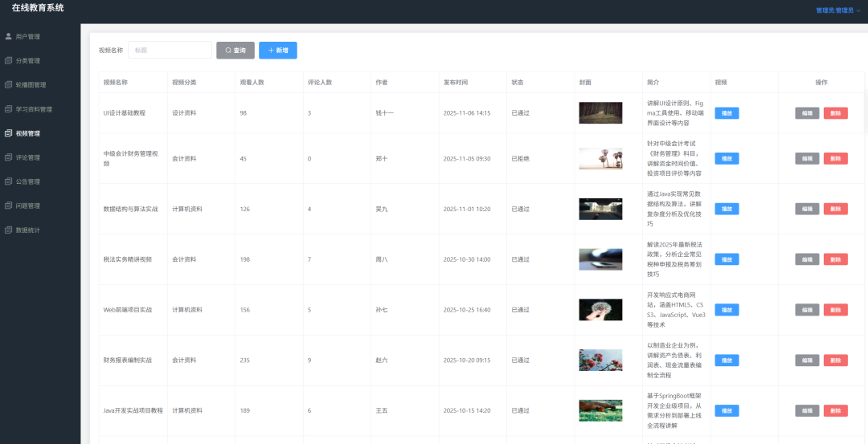The image size is (868, 444).
Task: Play the 数据结构与算法实战 video
Action: pos(727,209)
